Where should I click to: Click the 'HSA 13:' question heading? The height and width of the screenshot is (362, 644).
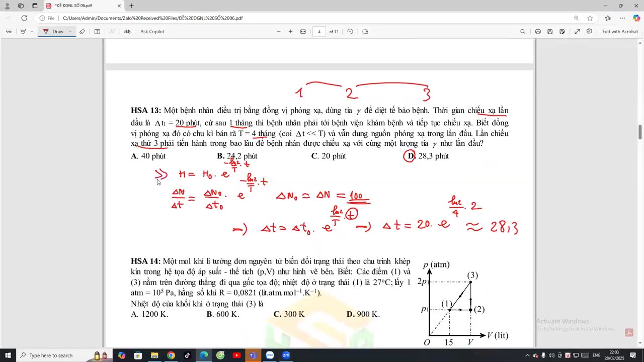pos(146,111)
